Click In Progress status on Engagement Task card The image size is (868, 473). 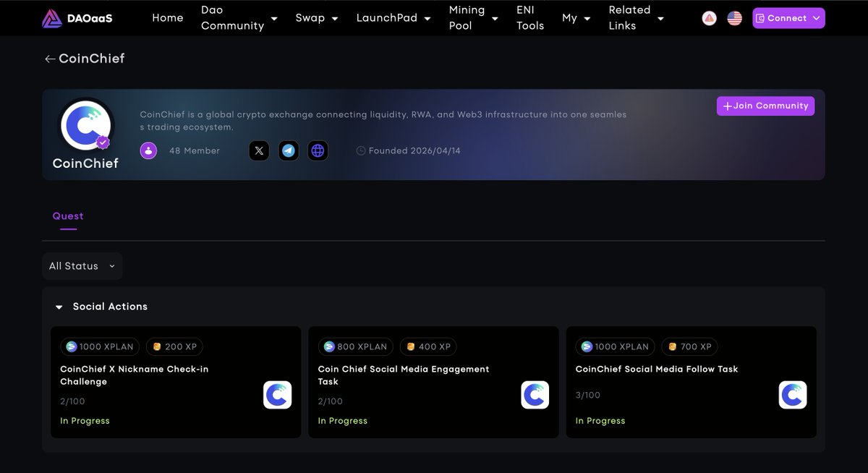[343, 421]
